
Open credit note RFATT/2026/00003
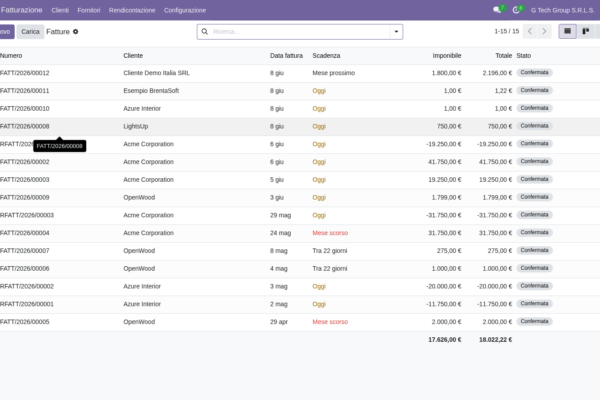[x=27, y=215]
